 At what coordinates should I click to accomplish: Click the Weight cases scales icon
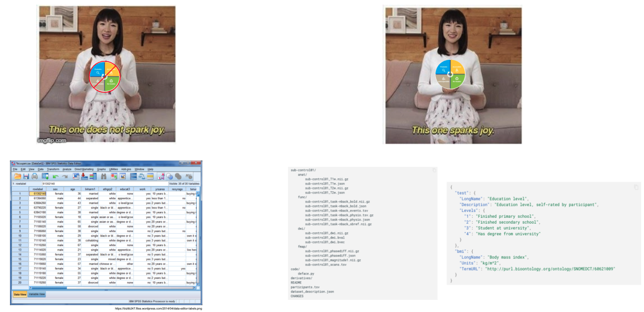point(142,176)
